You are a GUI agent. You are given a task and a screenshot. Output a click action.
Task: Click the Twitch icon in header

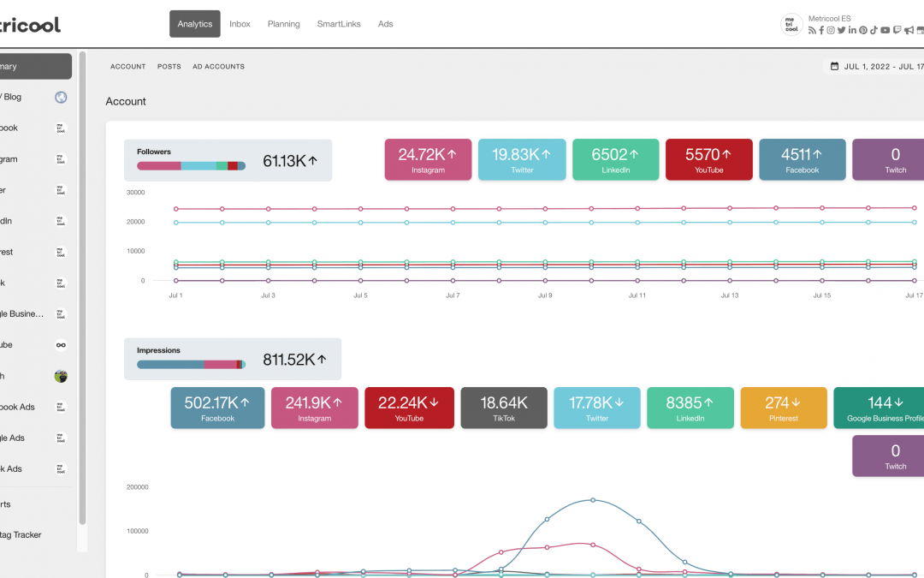pos(897,30)
